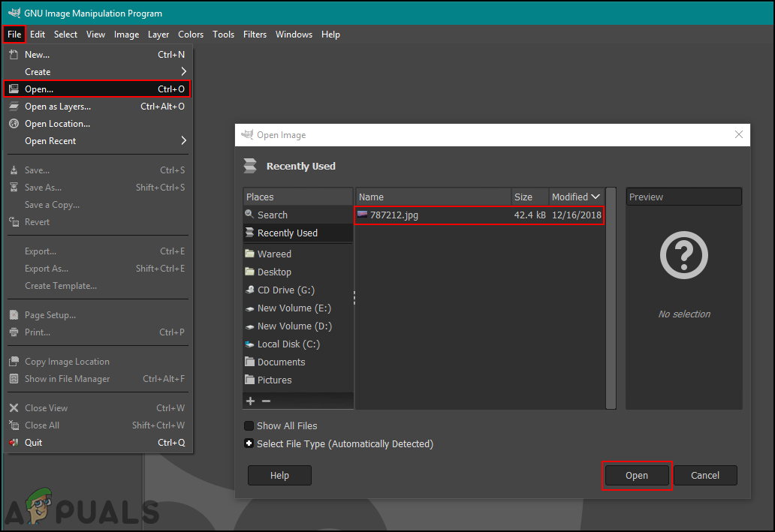
Task: Click the minus icon to remove bookmark
Action: pyautogui.click(x=266, y=401)
